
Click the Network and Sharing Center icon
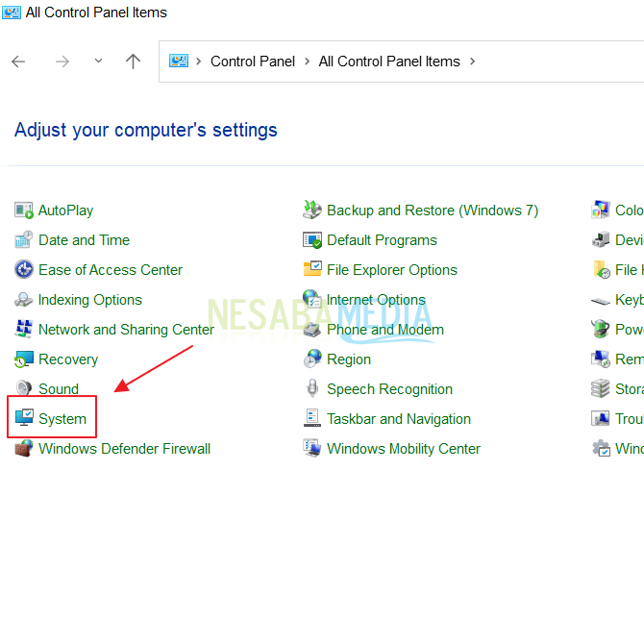point(24,330)
